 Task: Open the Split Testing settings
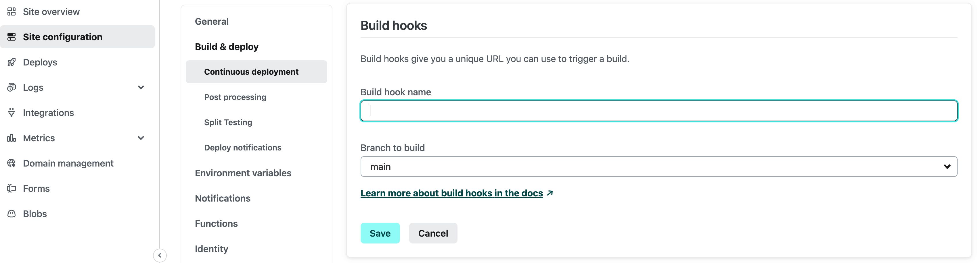tap(227, 122)
